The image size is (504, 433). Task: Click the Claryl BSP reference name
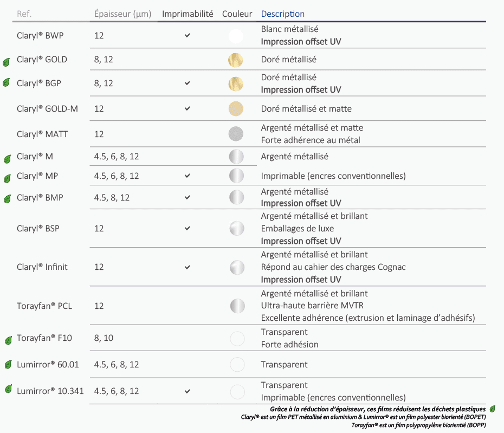pyautogui.click(x=38, y=229)
